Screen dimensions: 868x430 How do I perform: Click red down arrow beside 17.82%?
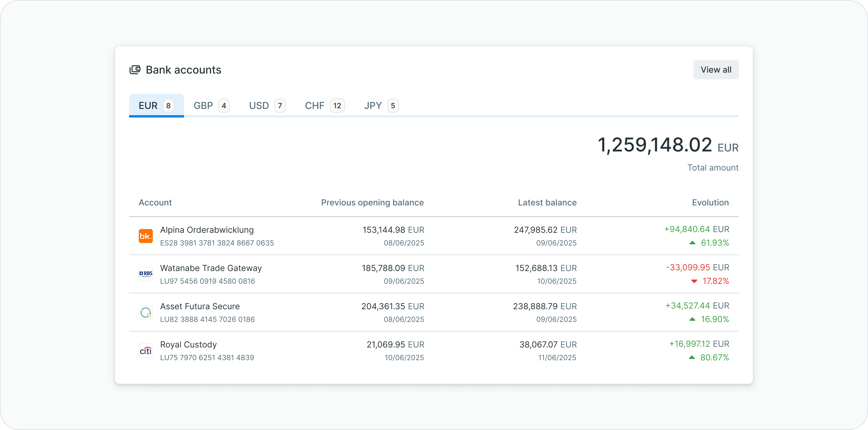tap(694, 281)
